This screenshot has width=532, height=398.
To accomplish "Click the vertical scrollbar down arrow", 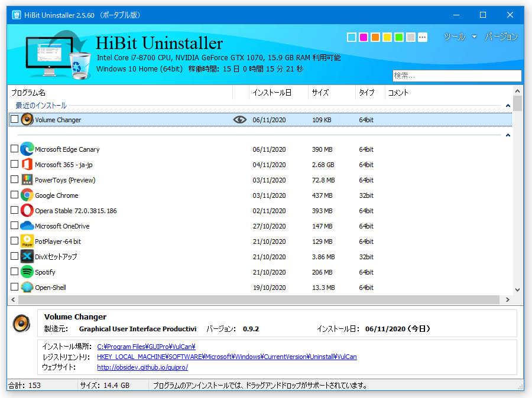I will [x=517, y=290].
